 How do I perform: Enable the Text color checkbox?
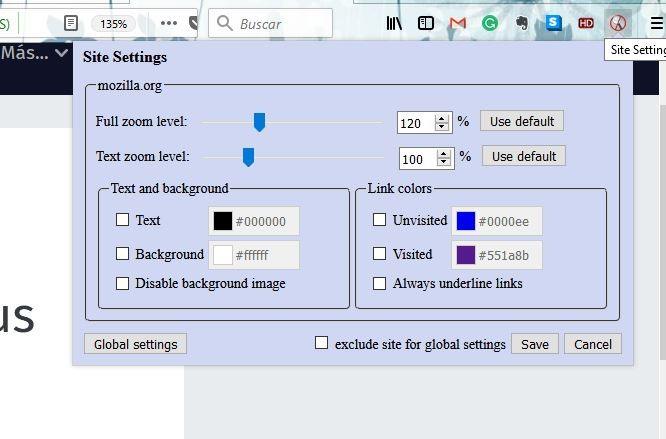coord(123,220)
